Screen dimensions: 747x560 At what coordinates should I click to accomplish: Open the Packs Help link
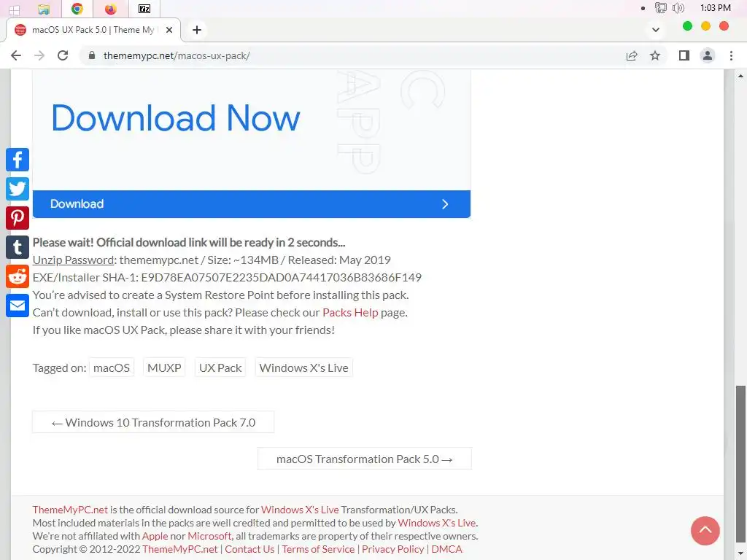coord(350,312)
